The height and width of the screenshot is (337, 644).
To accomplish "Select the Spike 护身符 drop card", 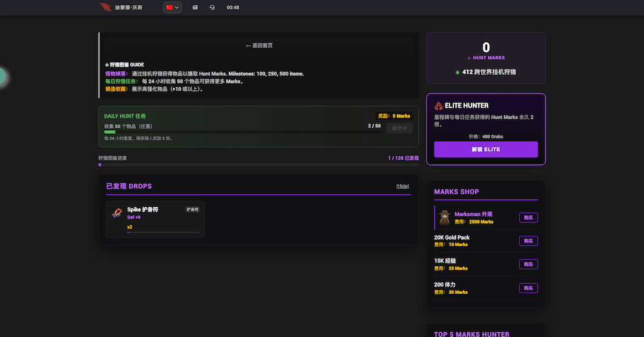I will [155, 219].
